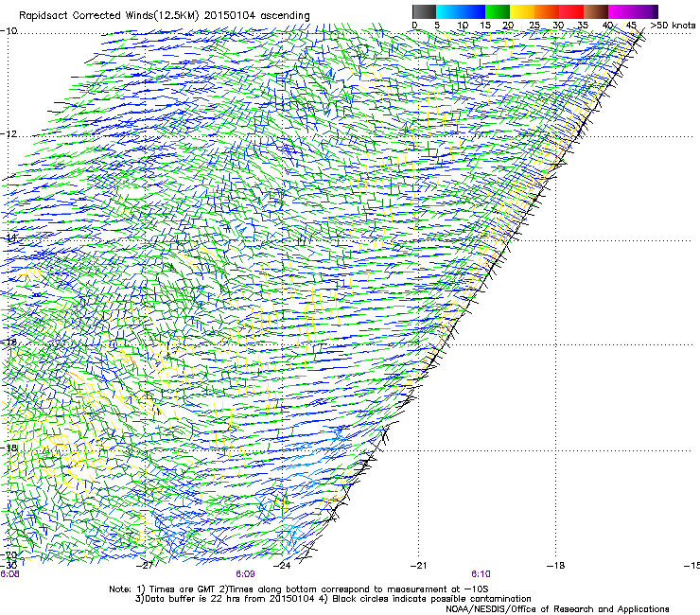Click the dark purple 45-50 knots swatch
This screenshot has height=615, width=700.
click(x=645, y=11)
